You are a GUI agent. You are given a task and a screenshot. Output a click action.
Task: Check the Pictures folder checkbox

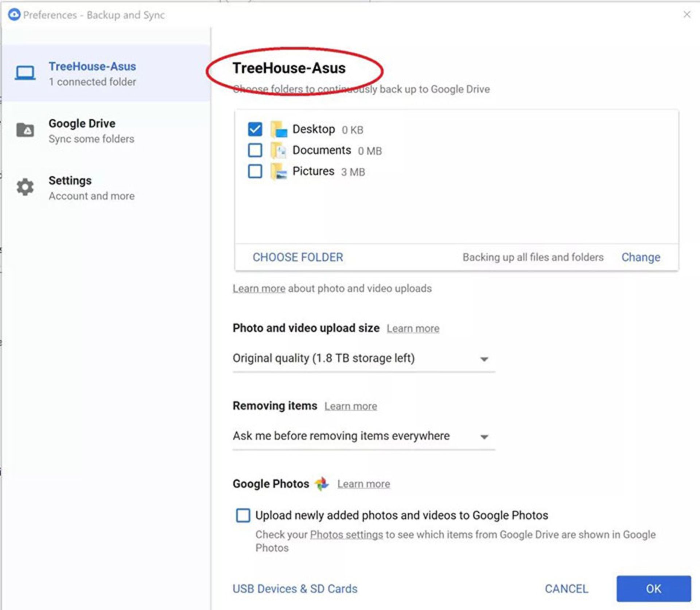coord(255,171)
